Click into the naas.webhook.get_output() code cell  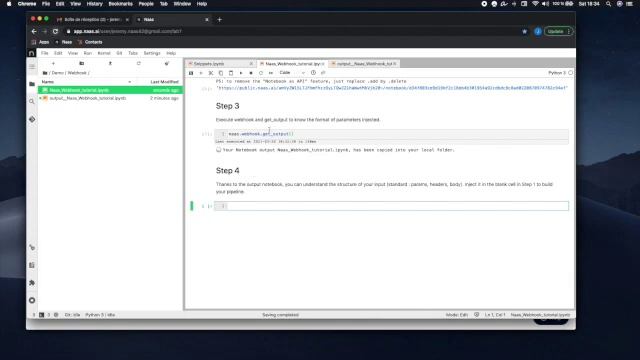[391, 134]
